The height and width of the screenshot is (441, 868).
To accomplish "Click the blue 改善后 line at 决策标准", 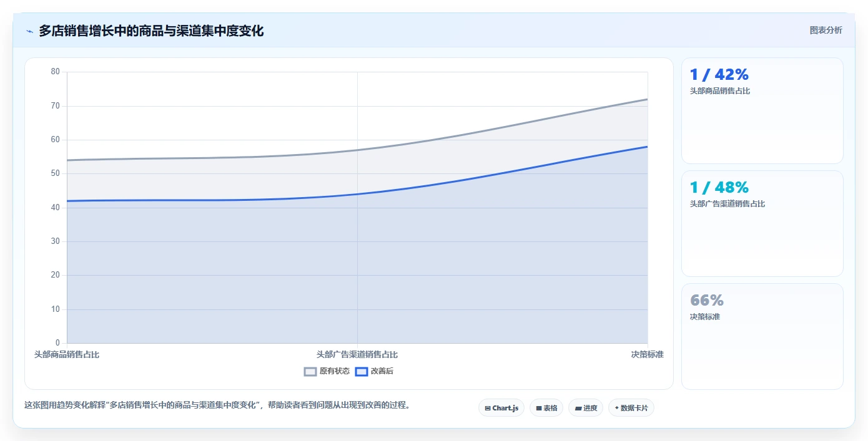I will click(x=647, y=147).
